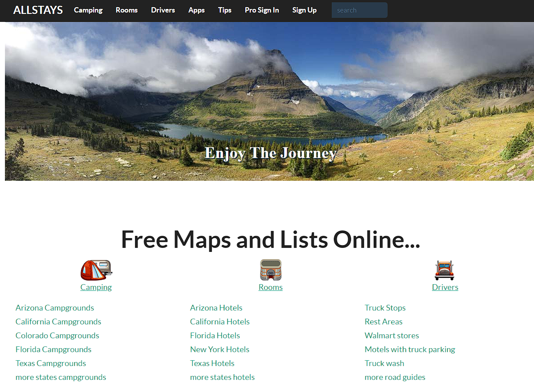534x392 pixels.
Task: Go to Apps in the navigation bar
Action: click(x=197, y=10)
